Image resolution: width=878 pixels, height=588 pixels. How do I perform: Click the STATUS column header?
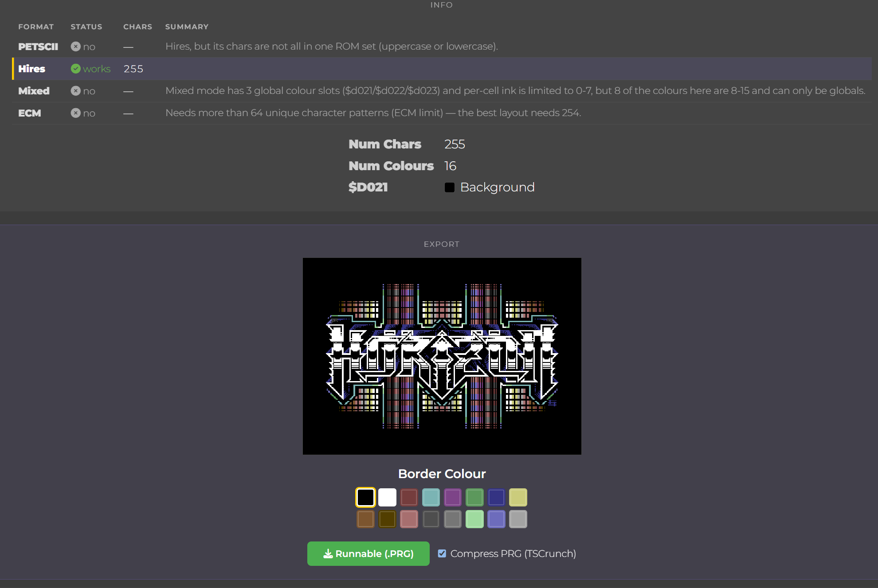pyautogui.click(x=86, y=27)
